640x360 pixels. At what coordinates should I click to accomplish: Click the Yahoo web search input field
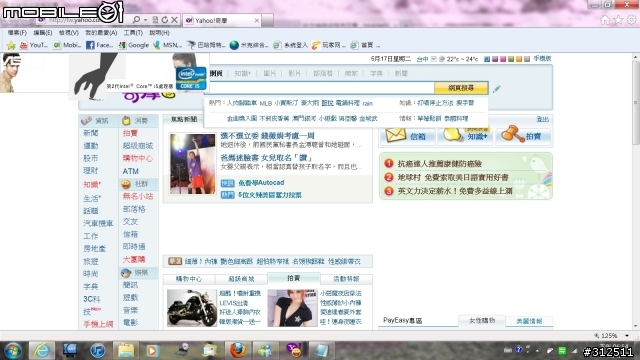(321, 88)
